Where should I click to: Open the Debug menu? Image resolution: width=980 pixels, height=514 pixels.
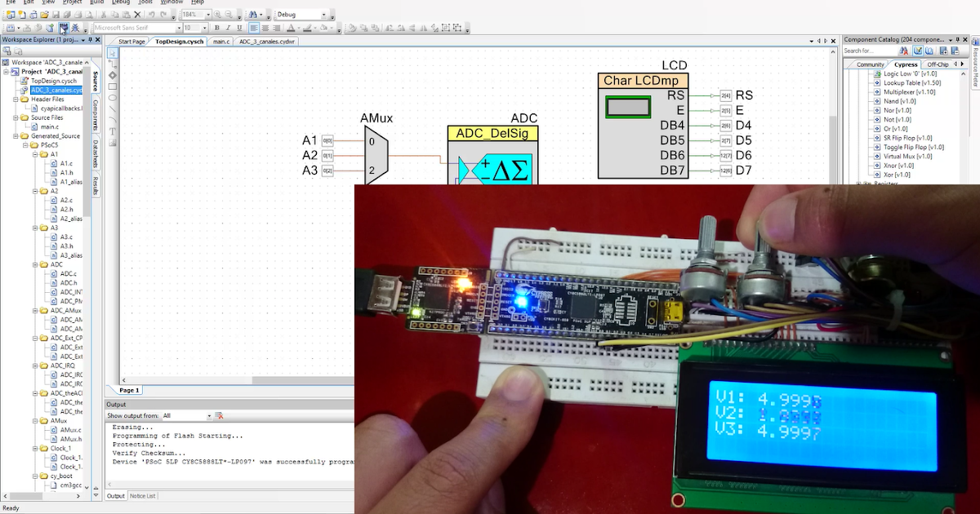pos(121,2)
